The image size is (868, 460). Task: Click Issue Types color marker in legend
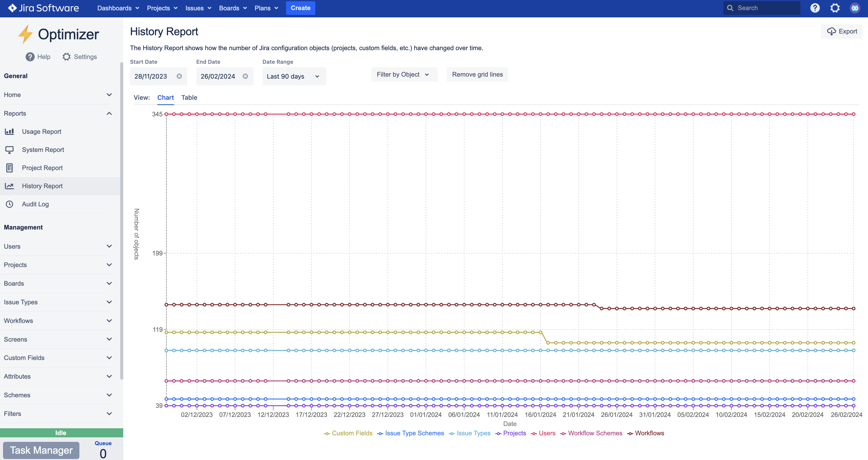[452, 434]
